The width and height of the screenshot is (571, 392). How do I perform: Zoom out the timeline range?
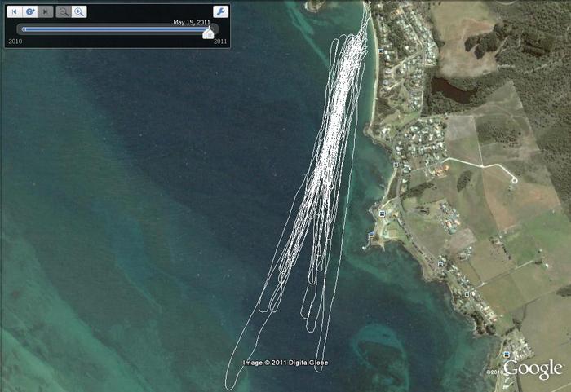pos(64,12)
